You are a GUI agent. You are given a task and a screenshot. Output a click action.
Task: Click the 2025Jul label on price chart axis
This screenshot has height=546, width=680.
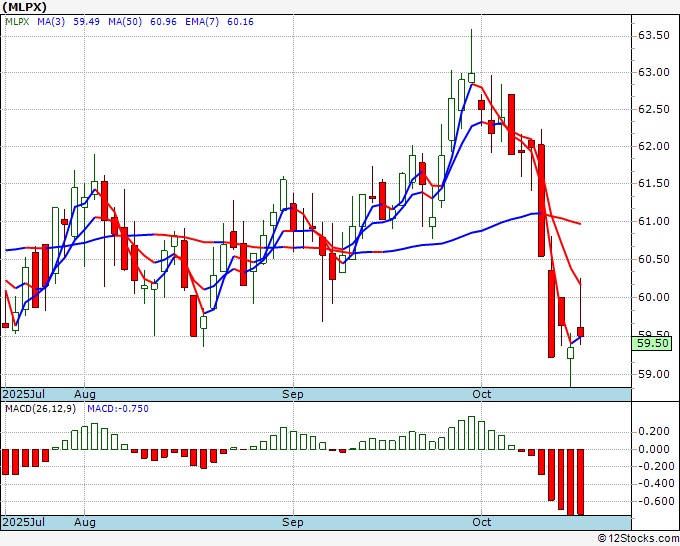point(24,394)
